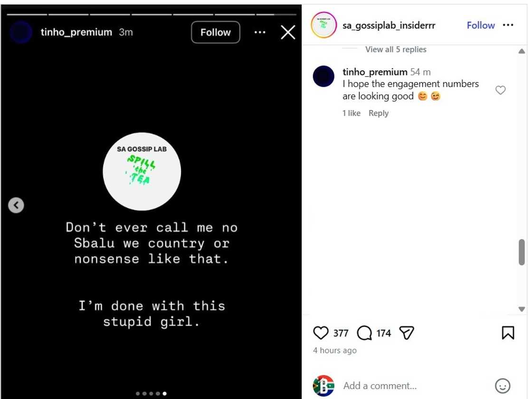Follow tinho_premium from the story
532x399 pixels.
[x=215, y=32]
